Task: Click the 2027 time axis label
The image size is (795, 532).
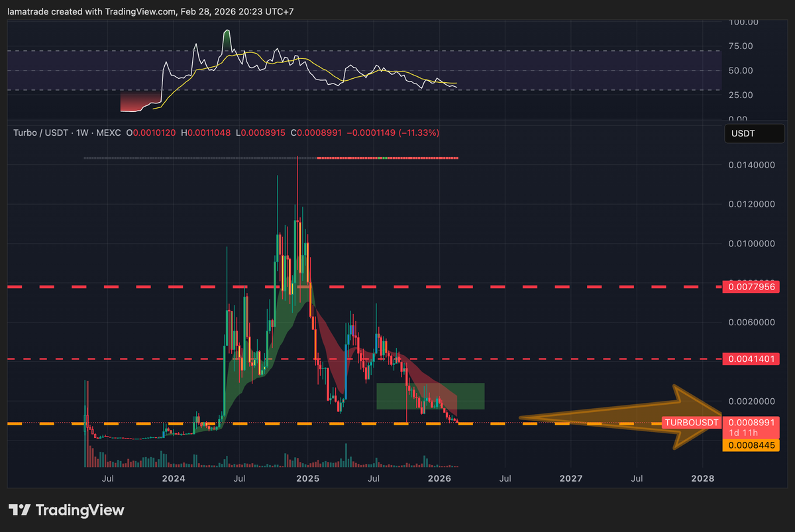Action: pos(571,478)
